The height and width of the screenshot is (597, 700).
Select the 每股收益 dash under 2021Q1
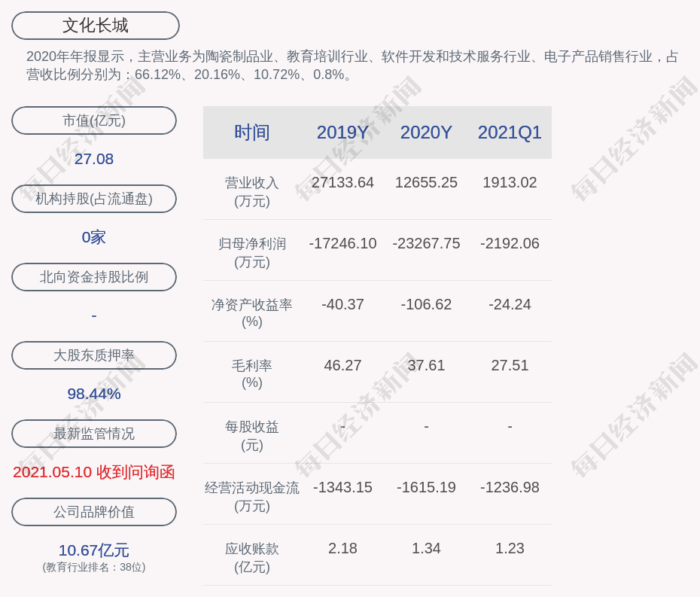click(x=510, y=427)
